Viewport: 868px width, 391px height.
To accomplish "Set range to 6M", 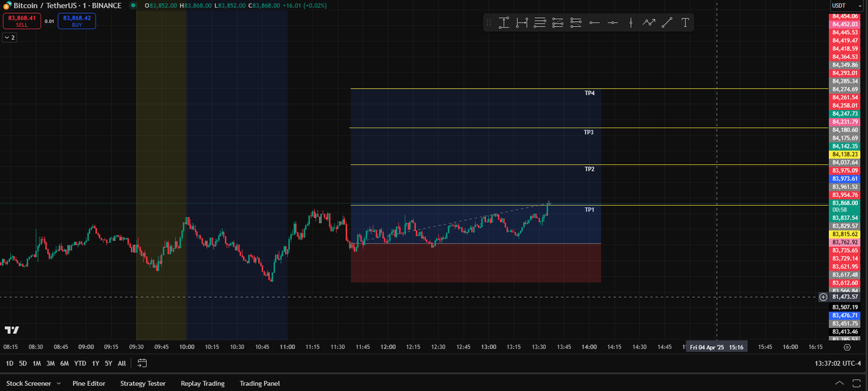I will click(64, 363).
